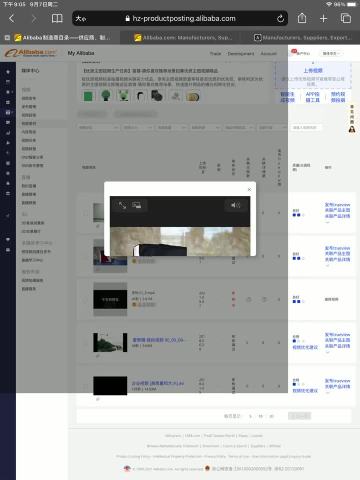The height and width of the screenshot is (480, 360).
Task: Open the 'tnavview' link in fifth video row
Action: click(x=337, y=381)
